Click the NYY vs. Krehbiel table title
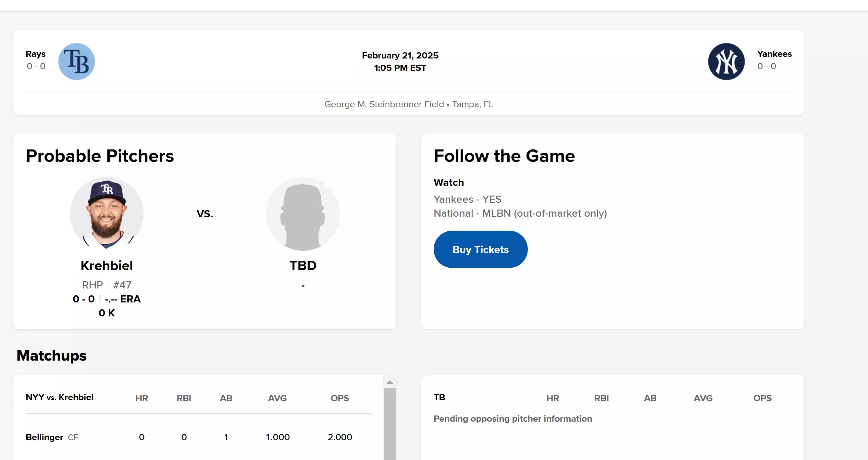Image resolution: width=868 pixels, height=460 pixels. (59, 397)
